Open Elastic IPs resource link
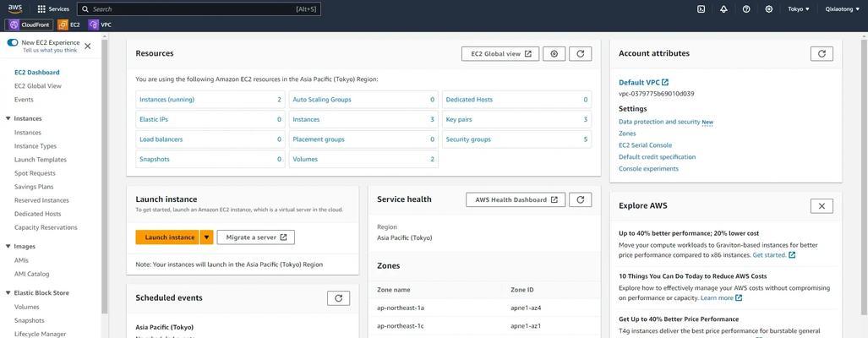Image resolution: width=868 pixels, height=338 pixels. 153,119
